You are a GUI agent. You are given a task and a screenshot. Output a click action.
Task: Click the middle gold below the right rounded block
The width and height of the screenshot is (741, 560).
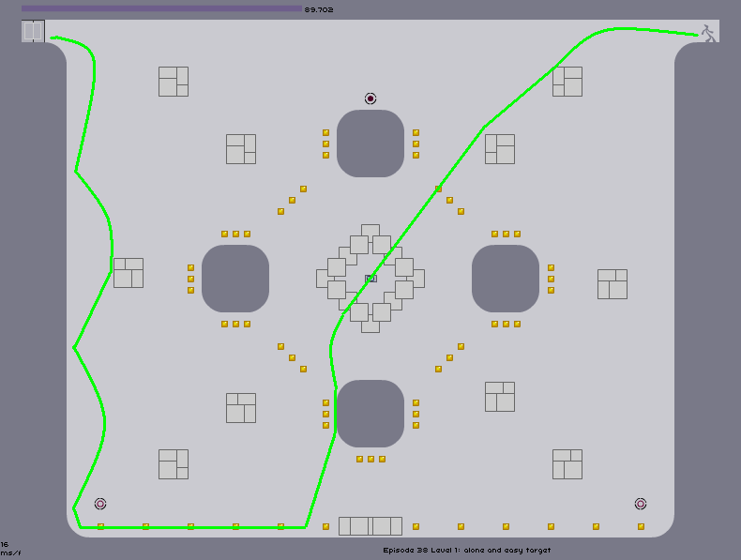[x=507, y=324]
